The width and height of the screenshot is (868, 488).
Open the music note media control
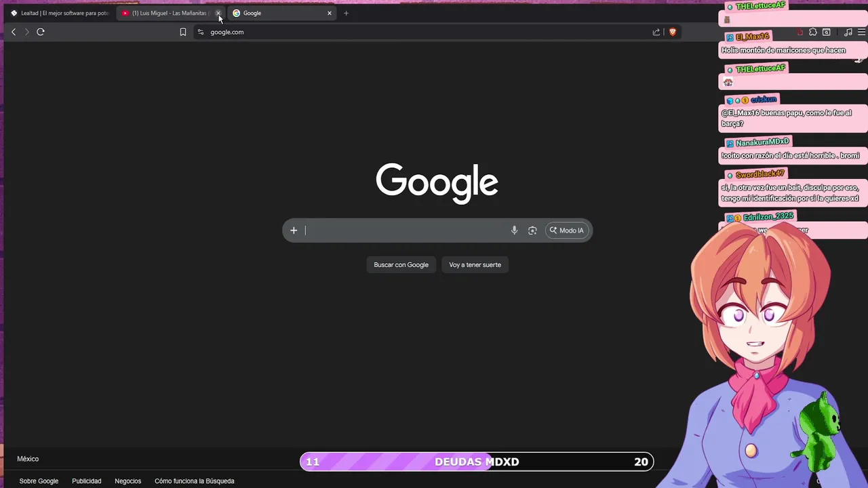click(848, 32)
